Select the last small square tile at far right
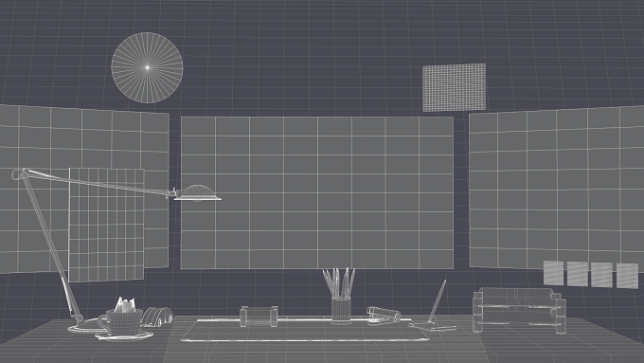The width and height of the screenshot is (644, 363). [x=628, y=276]
